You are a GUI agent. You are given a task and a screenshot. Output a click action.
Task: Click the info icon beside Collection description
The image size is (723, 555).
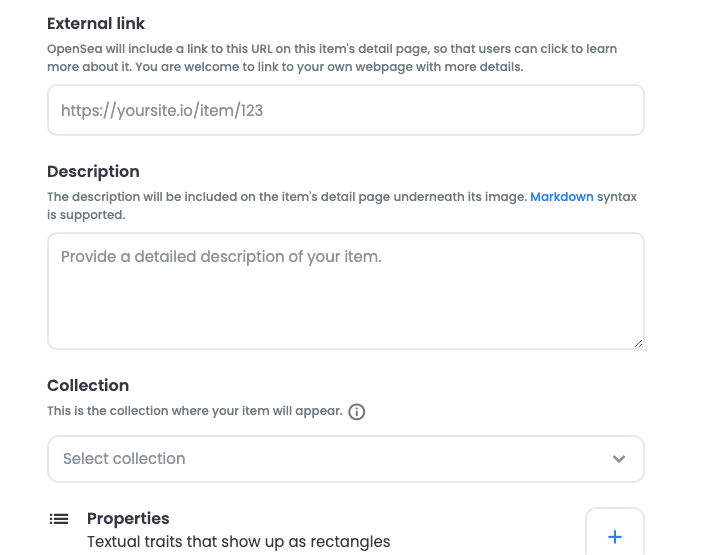pyautogui.click(x=357, y=412)
